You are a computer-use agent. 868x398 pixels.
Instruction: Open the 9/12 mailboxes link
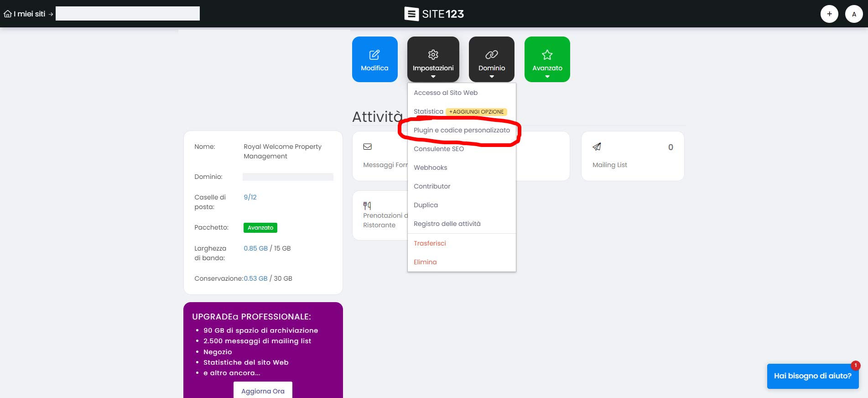point(250,197)
